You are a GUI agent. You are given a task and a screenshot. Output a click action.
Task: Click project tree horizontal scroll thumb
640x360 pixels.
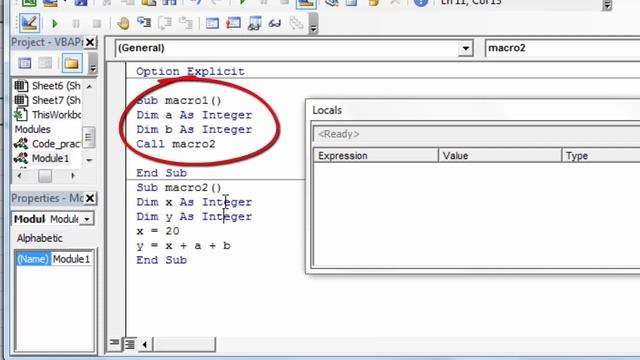tap(45, 176)
